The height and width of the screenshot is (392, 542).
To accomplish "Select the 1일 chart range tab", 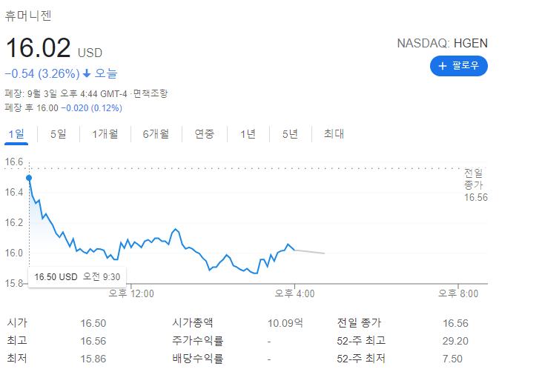I will point(16,133).
